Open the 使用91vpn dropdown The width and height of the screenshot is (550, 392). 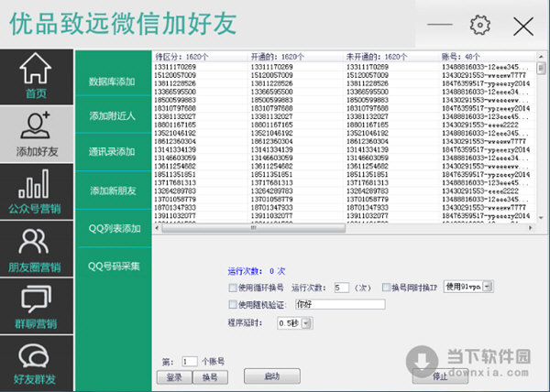[x=468, y=287]
